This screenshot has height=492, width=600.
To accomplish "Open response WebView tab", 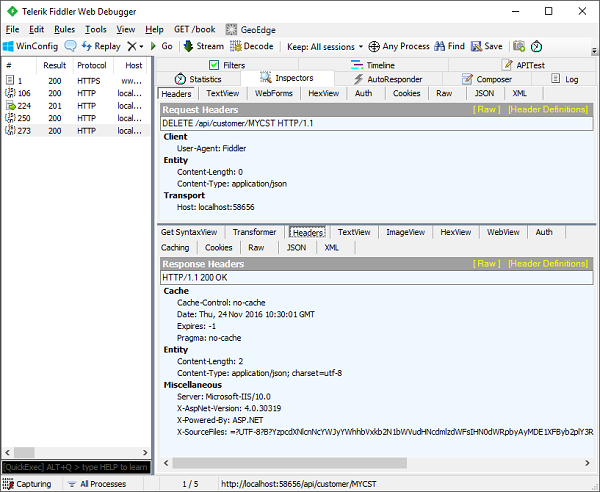I will (x=503, y=232).
